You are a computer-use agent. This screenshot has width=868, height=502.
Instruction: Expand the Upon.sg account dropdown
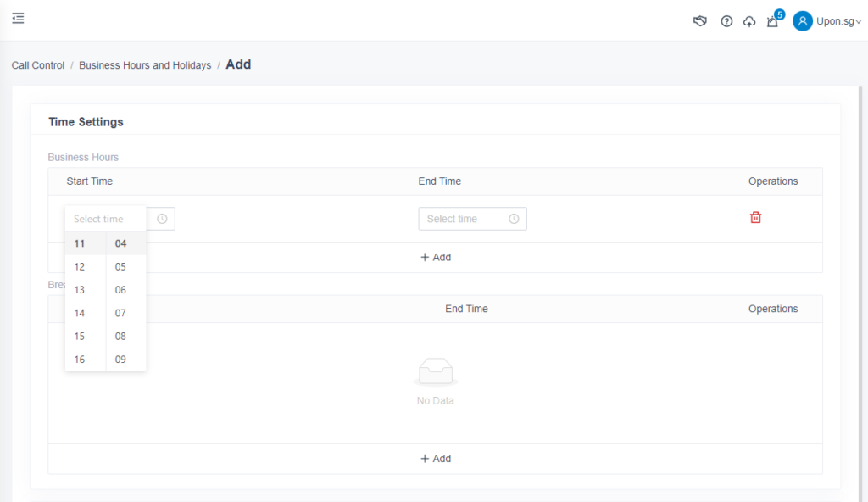pyautogui.click(x=858, y=22)
